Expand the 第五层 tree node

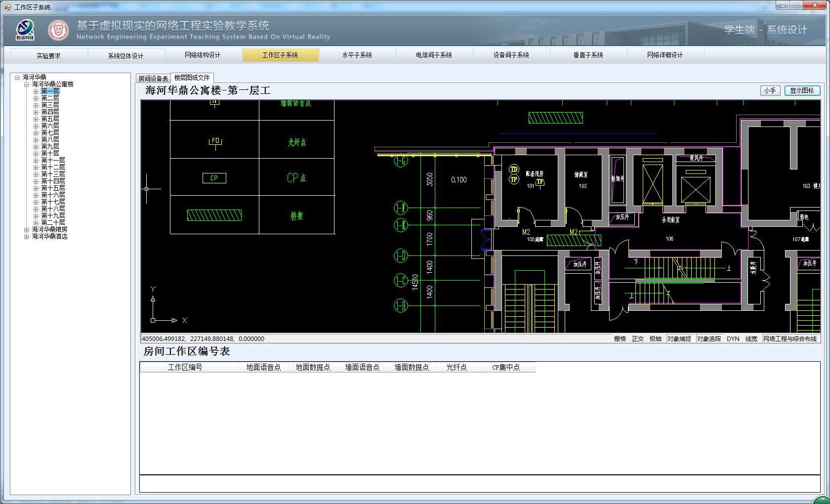tap(36, 119)
